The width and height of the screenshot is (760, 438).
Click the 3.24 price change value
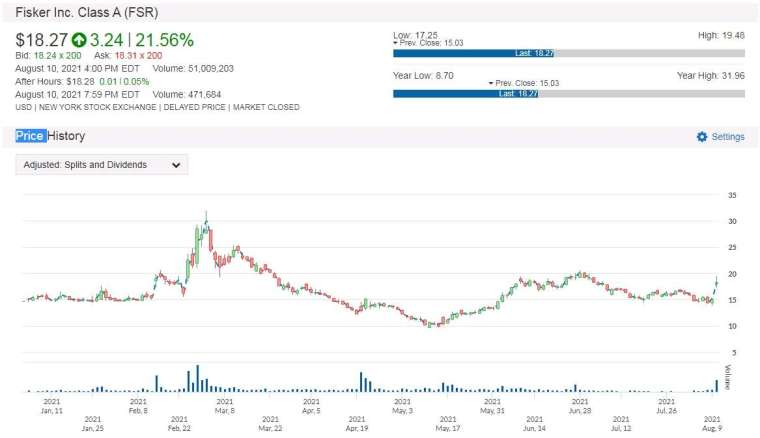tap(107, 40)
